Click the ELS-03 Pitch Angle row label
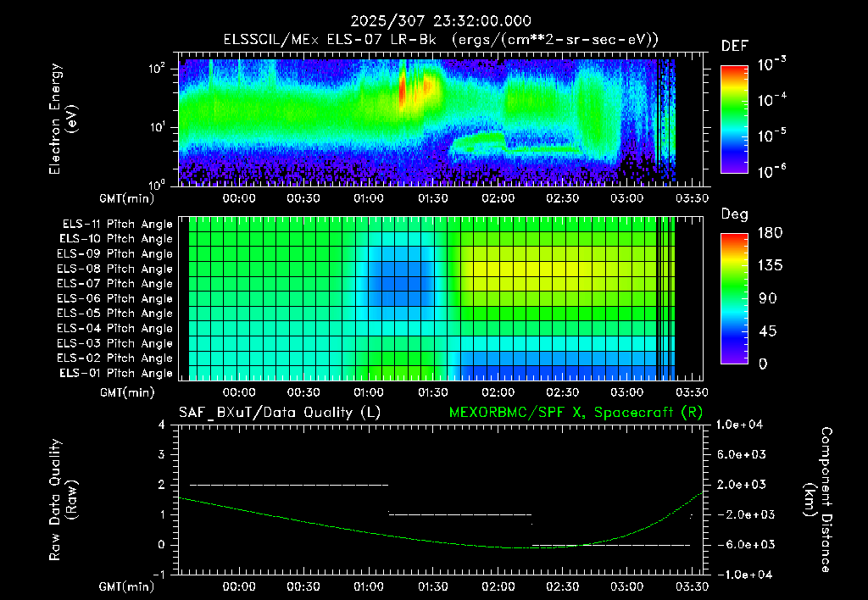 115,343
